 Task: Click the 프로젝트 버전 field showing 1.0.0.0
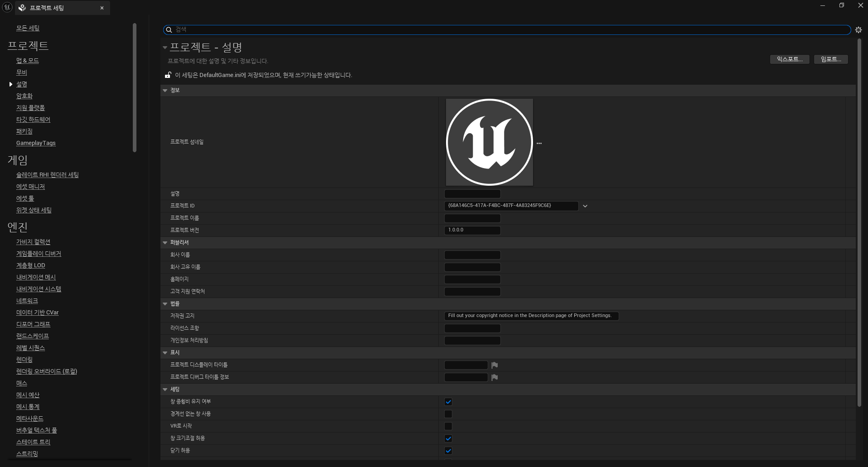pos(472,231)
